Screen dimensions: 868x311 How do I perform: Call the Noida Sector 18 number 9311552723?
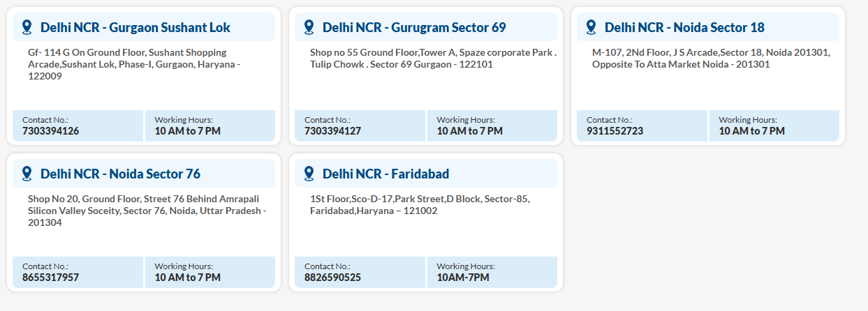pyautogui.click(x=615, y=130)
